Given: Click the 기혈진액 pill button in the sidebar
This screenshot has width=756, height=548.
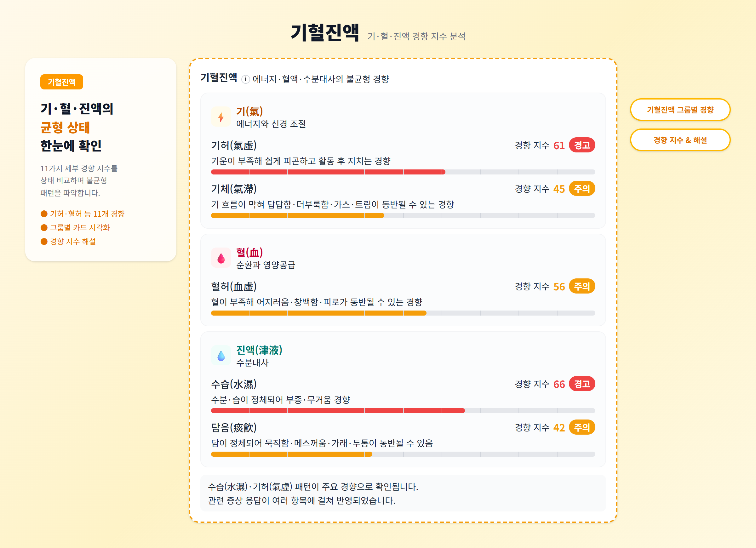Looking at the screenshot, I should point(61,82).
